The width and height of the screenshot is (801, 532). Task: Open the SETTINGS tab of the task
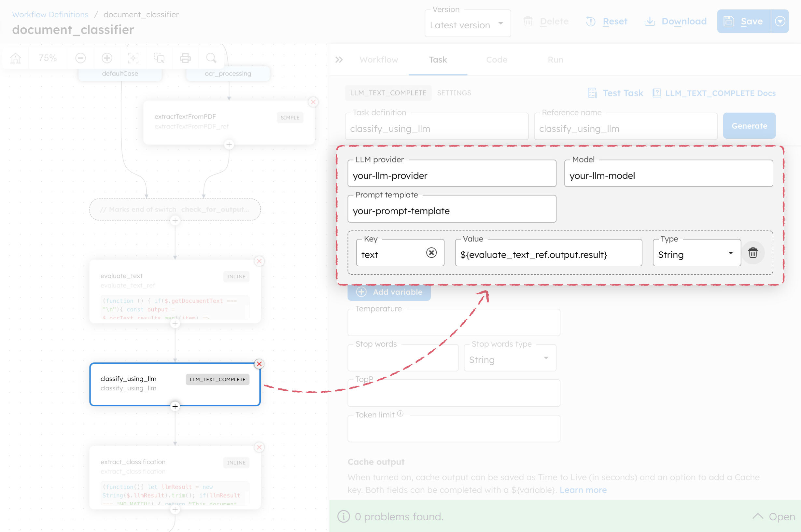tap(454, 92)
